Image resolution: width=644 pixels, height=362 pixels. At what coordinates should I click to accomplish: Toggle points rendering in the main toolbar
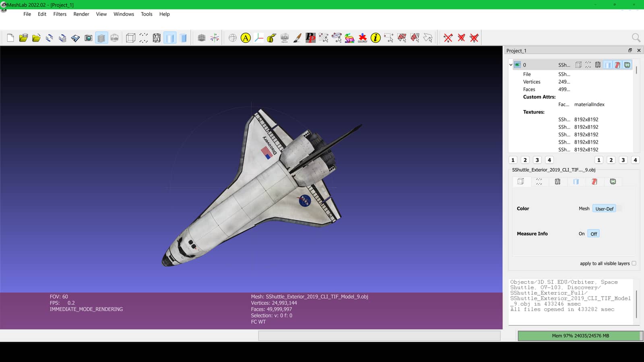[144, 38]
